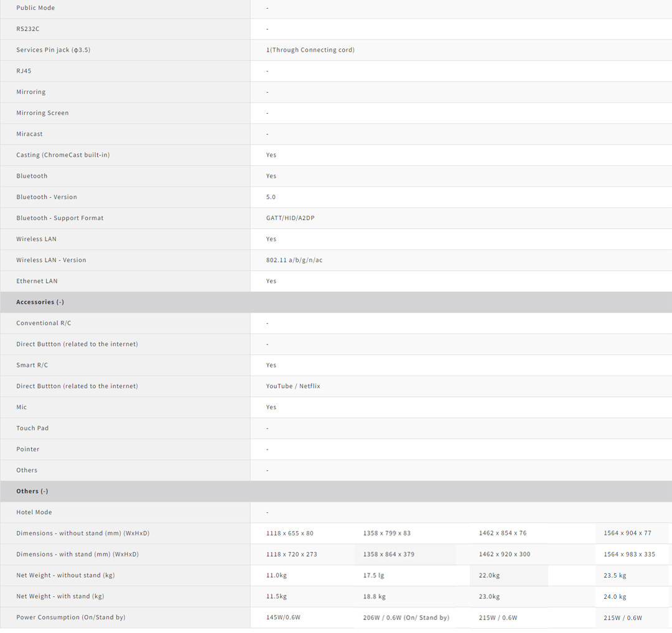
Task: Click the Services Pin jack label
Action: point(53,50)
